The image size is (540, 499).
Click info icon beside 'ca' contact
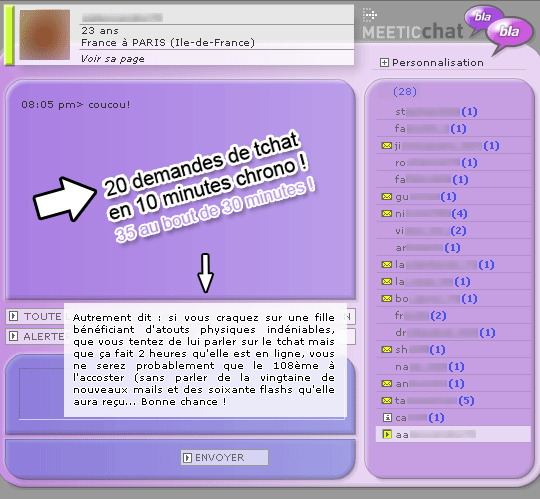[387, 418]
